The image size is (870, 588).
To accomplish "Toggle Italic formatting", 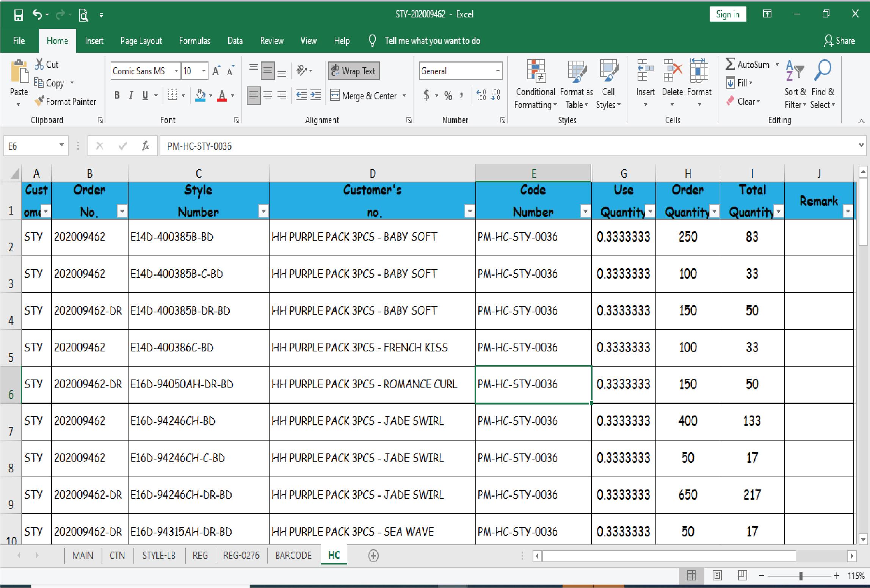I will tap(131, 95).
